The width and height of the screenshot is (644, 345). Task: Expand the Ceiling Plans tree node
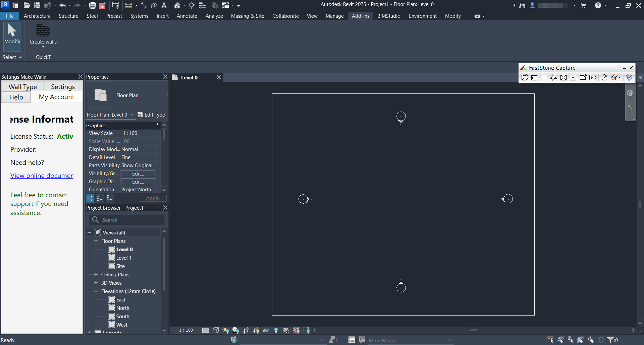coord(96,274)
